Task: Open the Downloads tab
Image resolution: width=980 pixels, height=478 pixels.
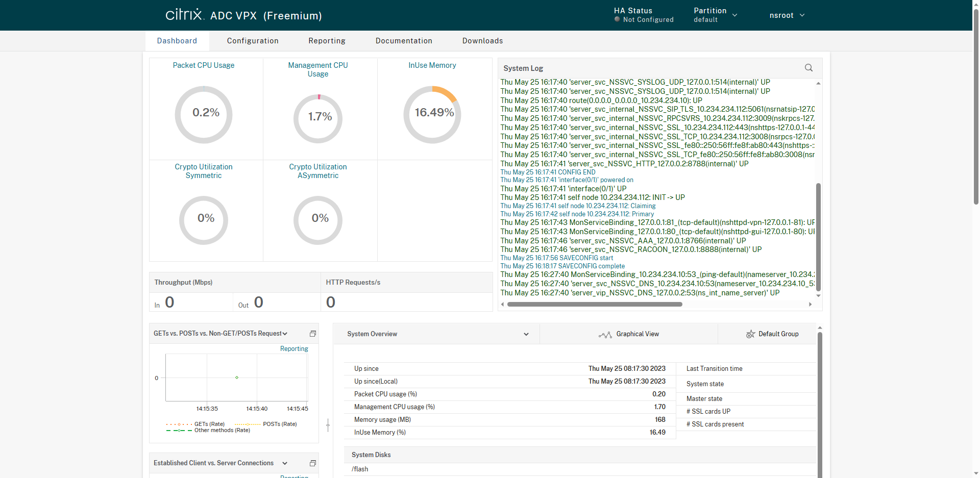Action: [x=482, y=41]
